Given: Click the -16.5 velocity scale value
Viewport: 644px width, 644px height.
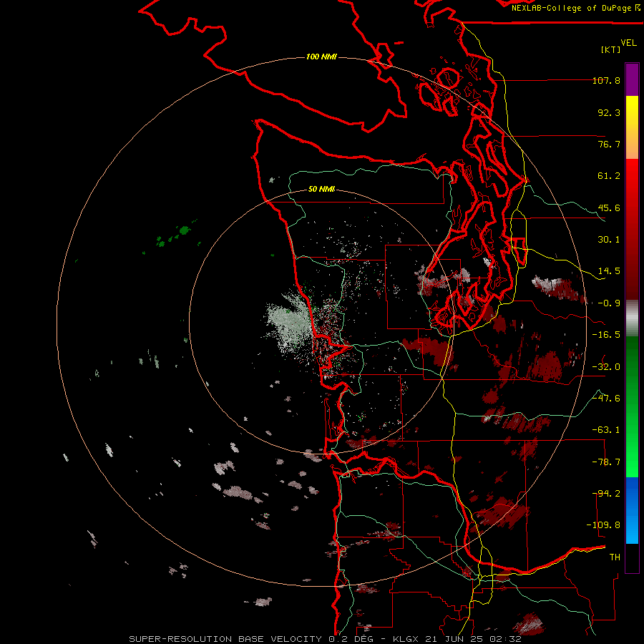Looking at the screenshot, I should pos(606,335).
